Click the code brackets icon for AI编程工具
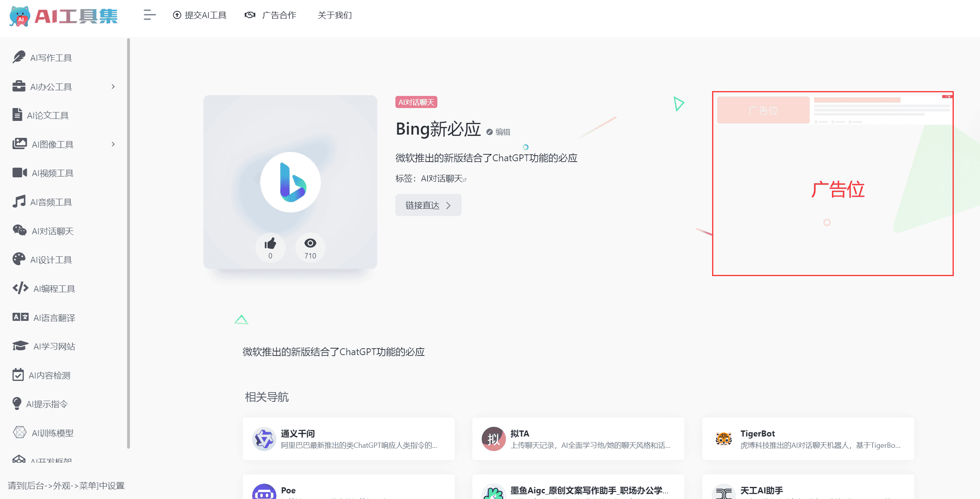980x499 pixels. click(20, 288)
